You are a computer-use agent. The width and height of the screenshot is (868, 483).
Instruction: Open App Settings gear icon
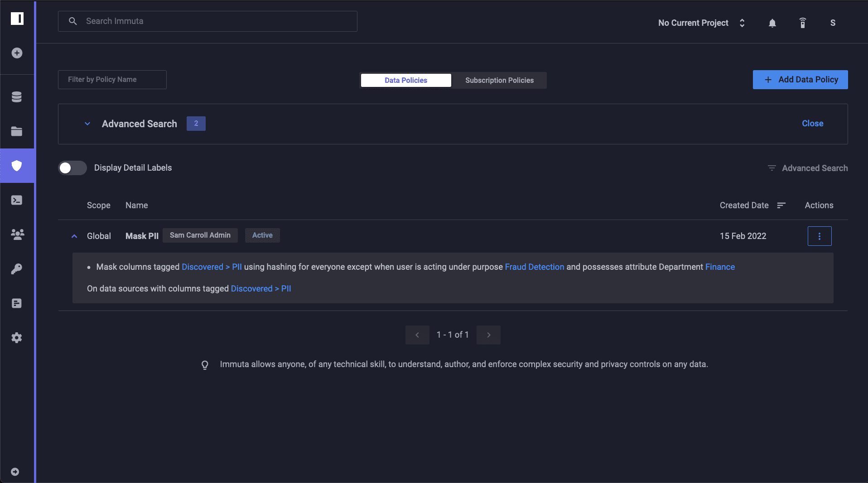click(x=17, y=338)
